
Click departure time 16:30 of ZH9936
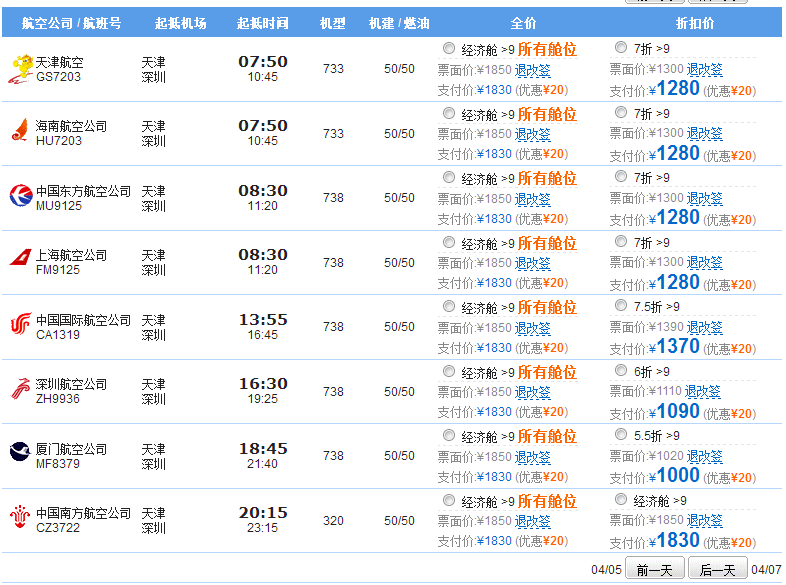pyautogui.click(x=263, y=383)
